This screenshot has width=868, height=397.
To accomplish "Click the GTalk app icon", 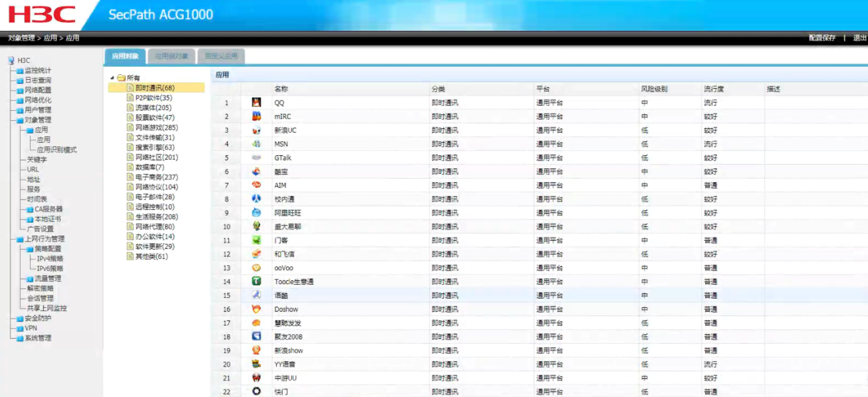I will [256, 158].
